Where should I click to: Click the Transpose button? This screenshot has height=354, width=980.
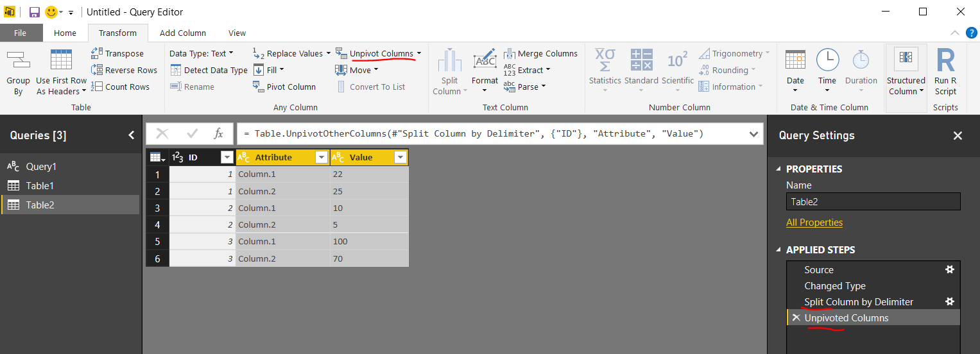117,53
